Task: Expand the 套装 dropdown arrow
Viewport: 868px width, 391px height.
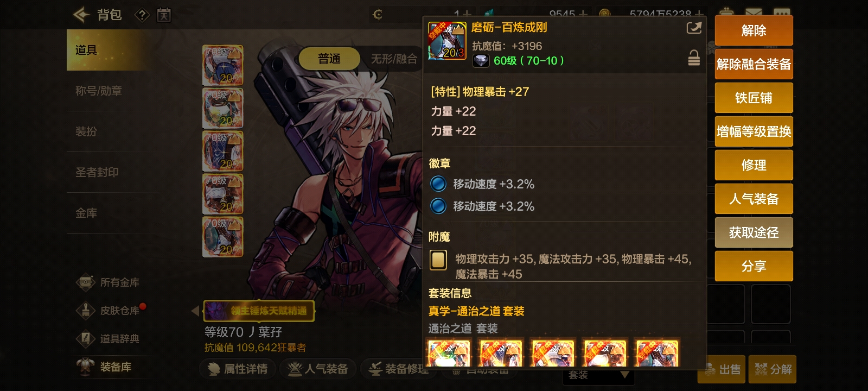Action: [624, 375]
